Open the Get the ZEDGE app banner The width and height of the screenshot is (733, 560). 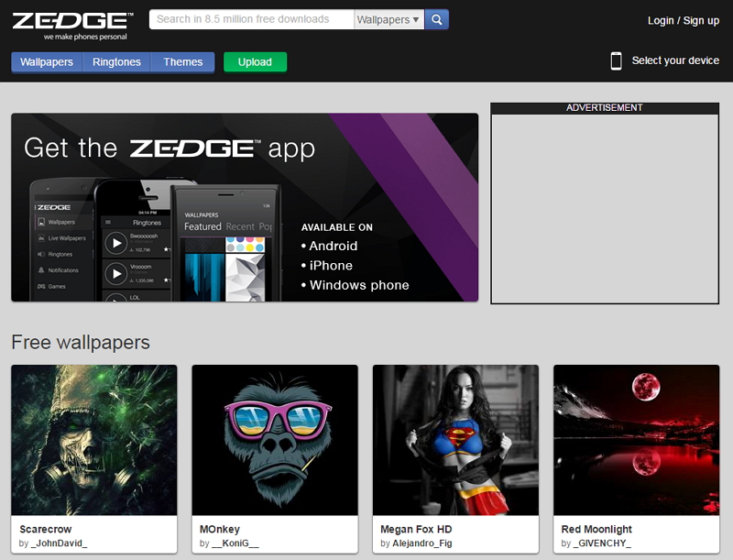245,207
